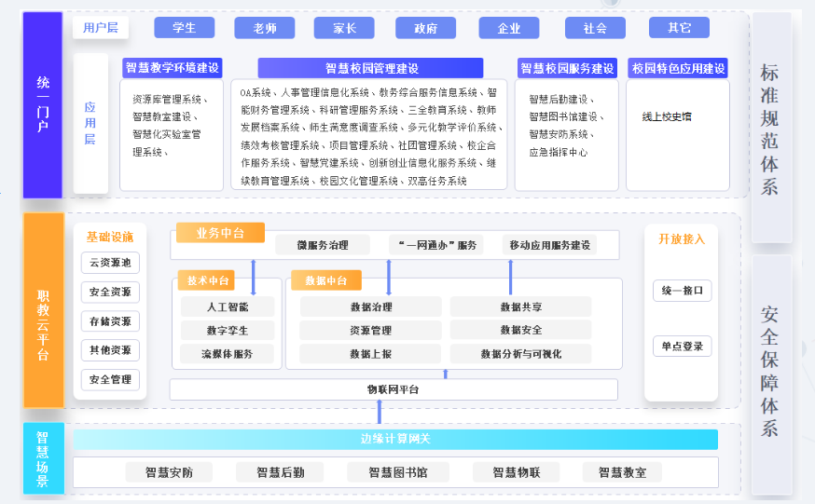The width and height of the screenshot is (815, 504).
Task: Select the 数据分析与可视化 block
Action: 520,354
